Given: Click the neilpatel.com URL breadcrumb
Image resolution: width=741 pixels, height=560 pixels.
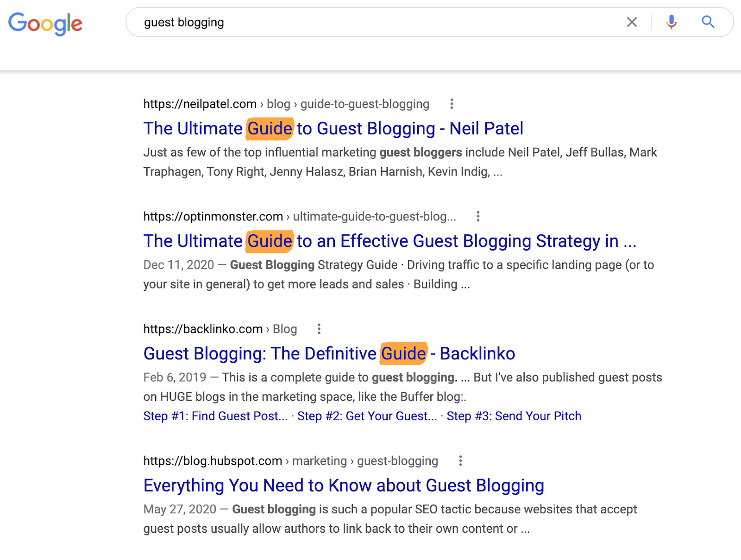Looking at the screenshot, I should click(x=286, y=104).
